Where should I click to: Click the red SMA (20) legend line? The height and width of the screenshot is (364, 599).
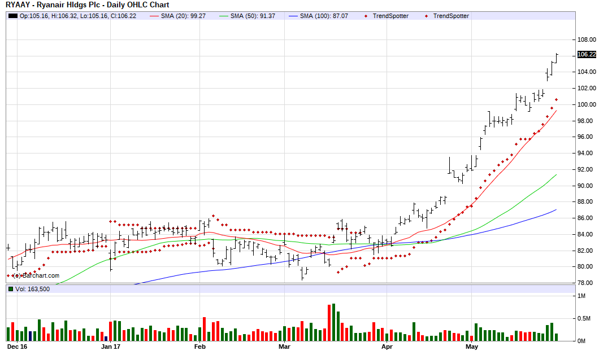click(x=154, y=16)
